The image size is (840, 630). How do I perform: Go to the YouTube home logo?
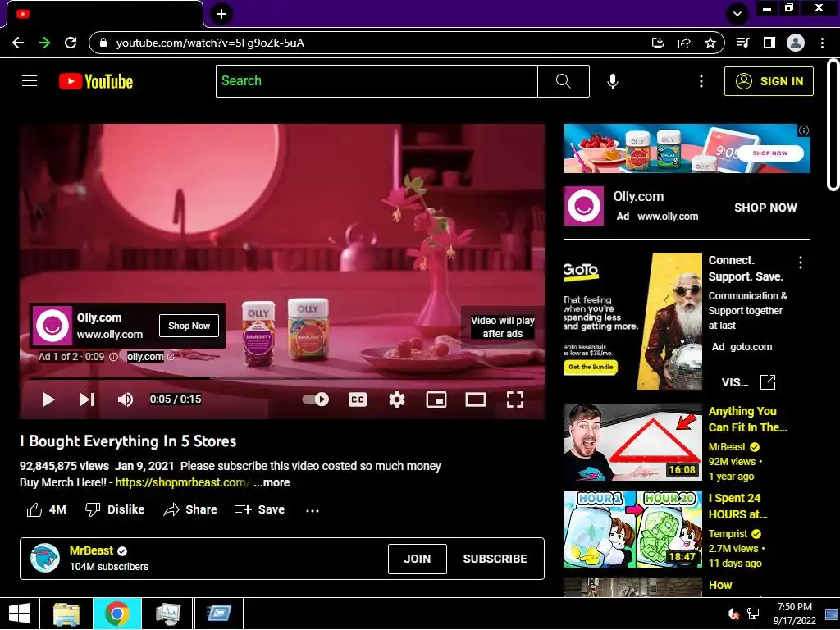96,81
